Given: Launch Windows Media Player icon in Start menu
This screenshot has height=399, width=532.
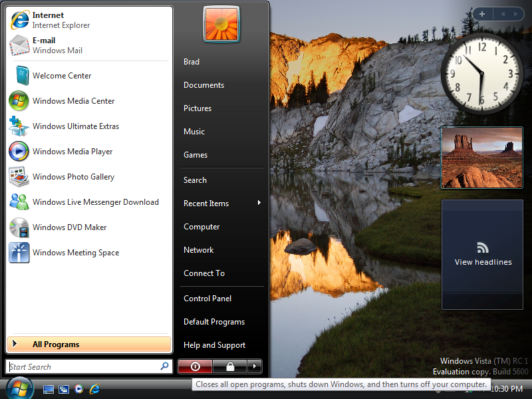Looking at the screenshot, I should 19,152.
